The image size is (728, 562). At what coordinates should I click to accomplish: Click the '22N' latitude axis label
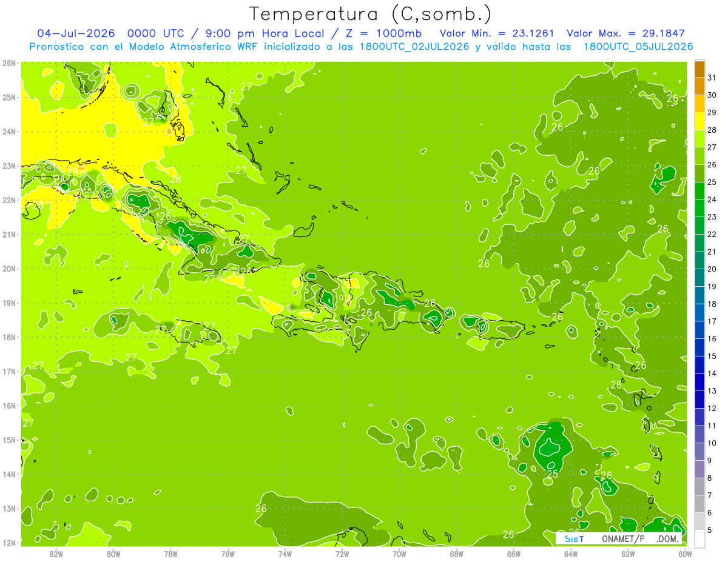(x=8, y=200)
